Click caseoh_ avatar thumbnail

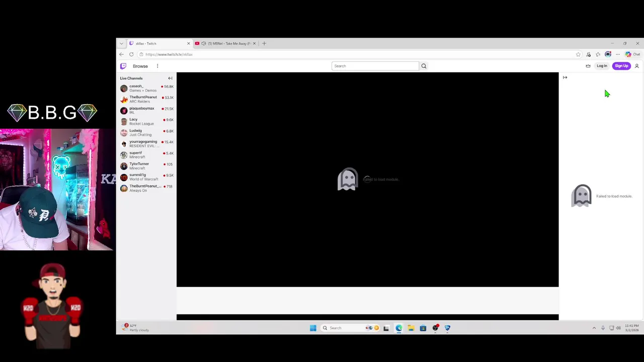124,88
